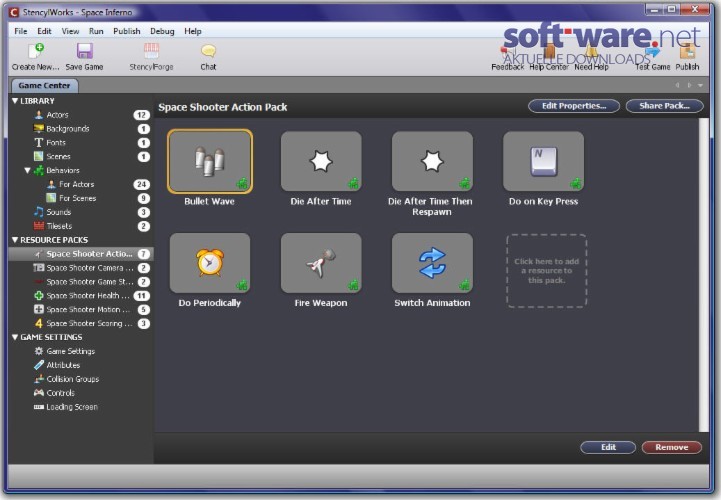Select Space Shooter Game St... pack
The height and width of the screenshot is (500, 721).
click(81, 282)
